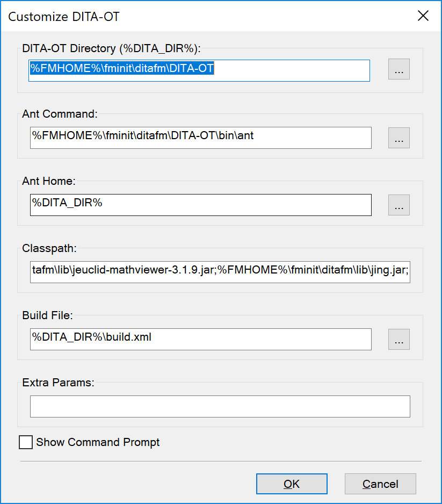Click the empty Extra Params field

[x=220, y=406]
